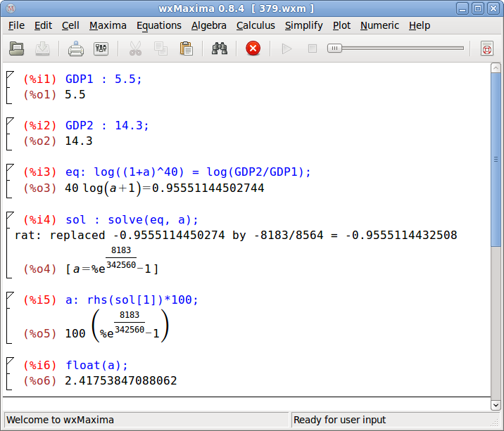Click the wxMaxima title bar app icon

click(x=11, y=8)
